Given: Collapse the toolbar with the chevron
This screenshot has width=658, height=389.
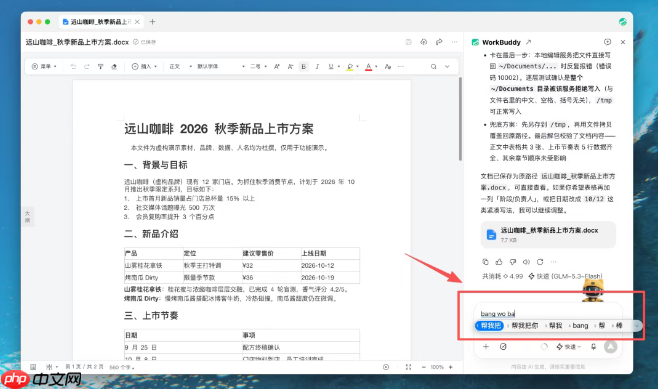Looking at the screenshot, I should (447, 66).
